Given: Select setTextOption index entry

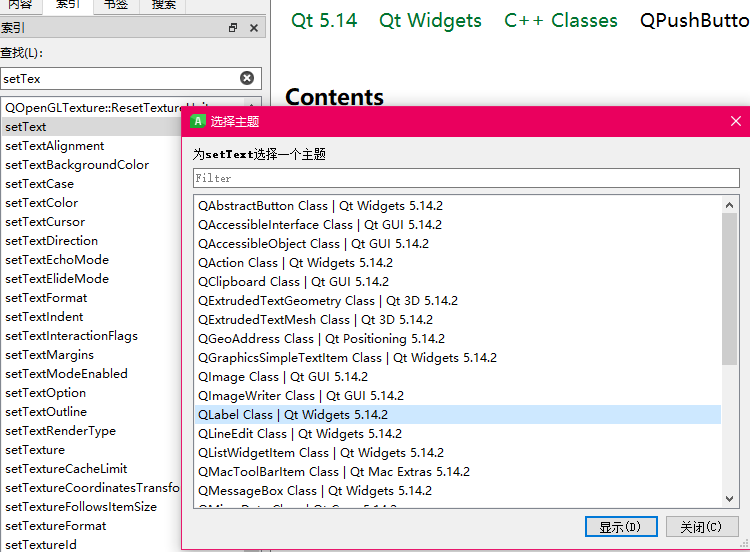Looking at the screenshot, I should 91,393.
